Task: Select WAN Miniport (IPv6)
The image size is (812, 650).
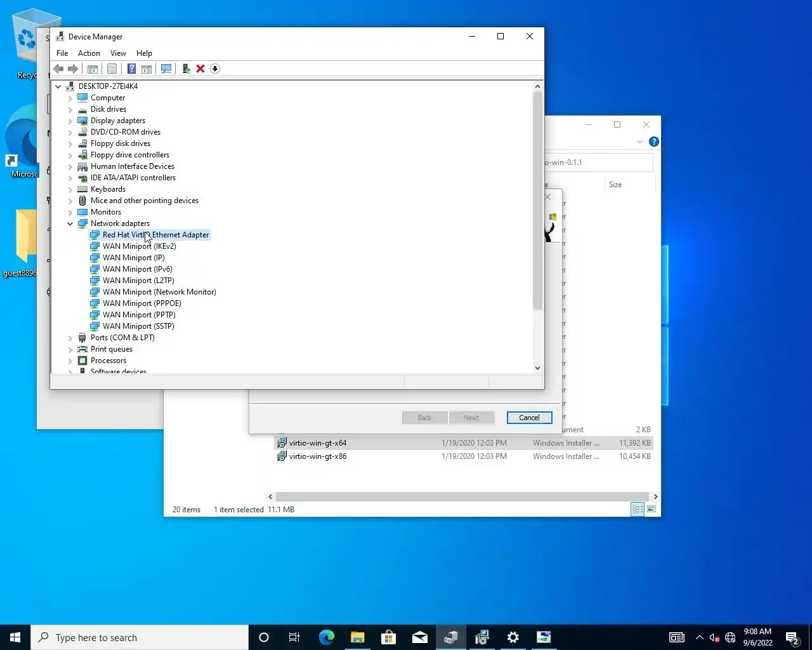Action: pyautogui.click(x=138, y=269)
